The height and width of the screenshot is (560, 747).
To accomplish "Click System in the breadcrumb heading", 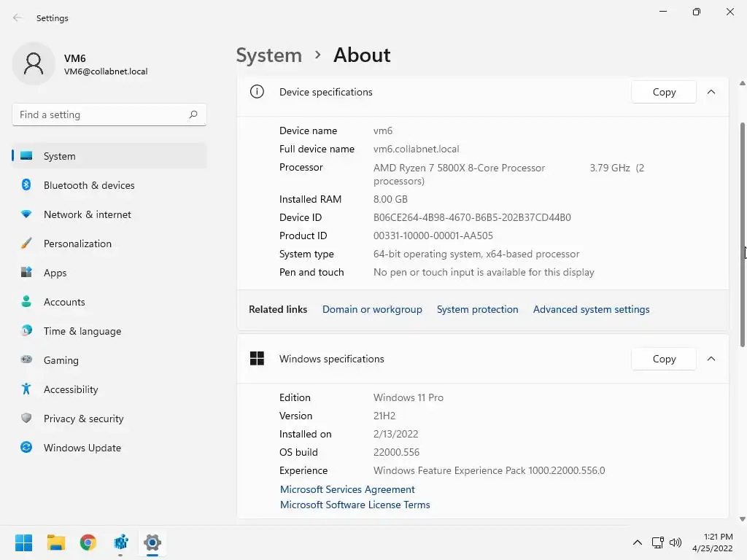I will [269, 55].
